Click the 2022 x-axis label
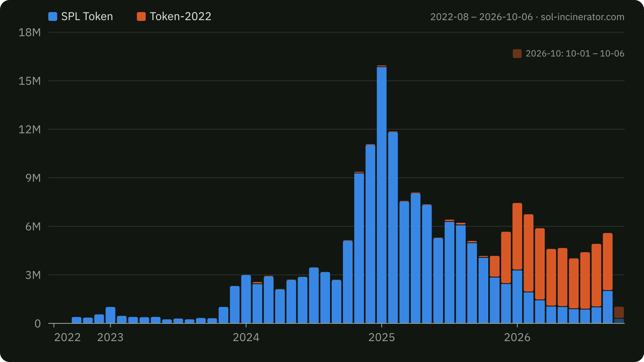Image resolution: width=644 pixels, height=362 pixels. [68, 337]
